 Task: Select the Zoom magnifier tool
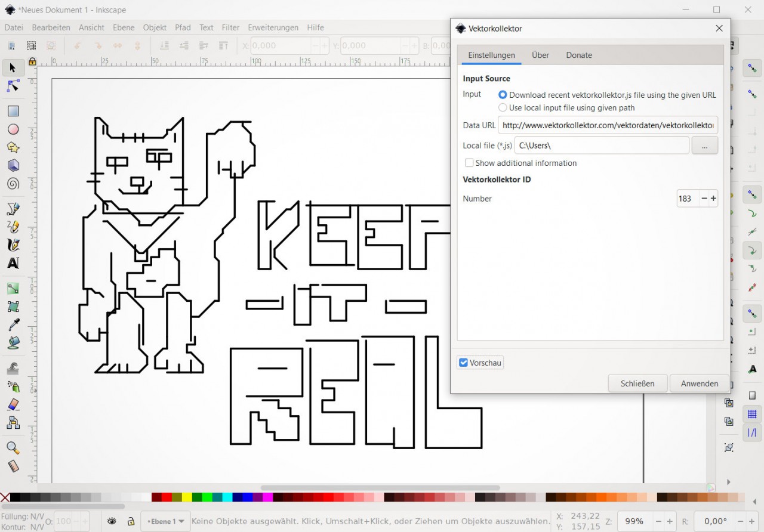click(x=13, y=448)
